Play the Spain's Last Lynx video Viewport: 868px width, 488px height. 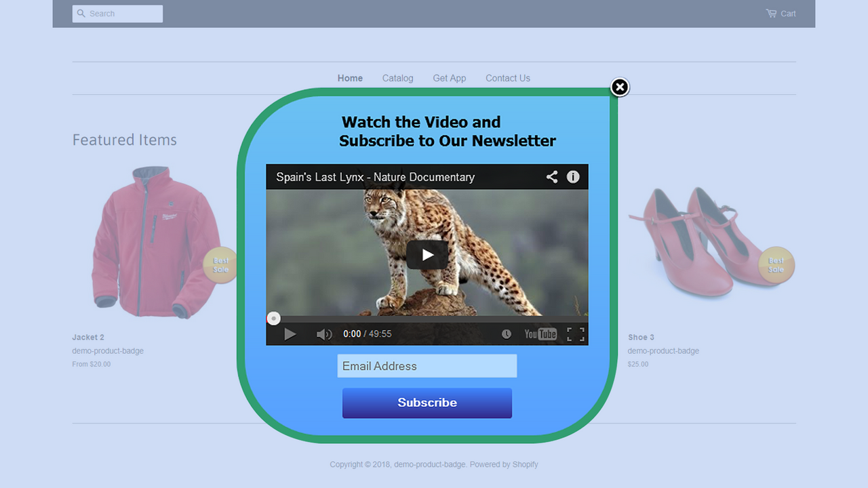point(427,255)
